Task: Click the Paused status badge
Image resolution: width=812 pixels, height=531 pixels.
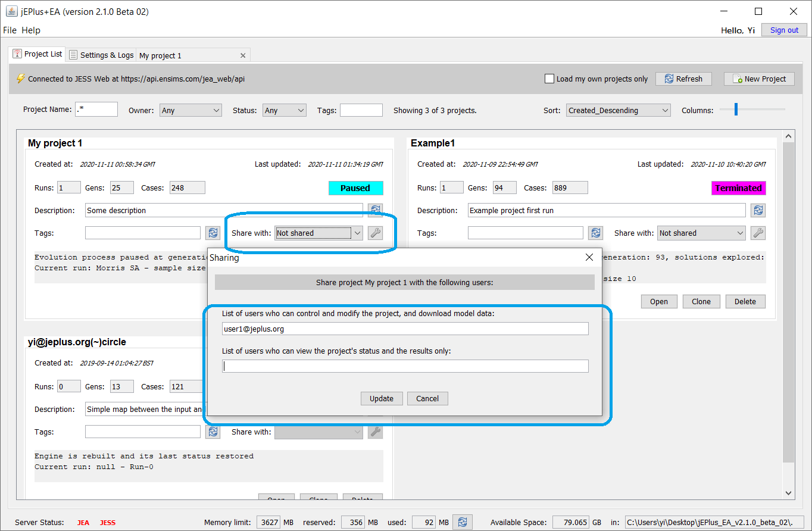Action: tap(355, 188)
